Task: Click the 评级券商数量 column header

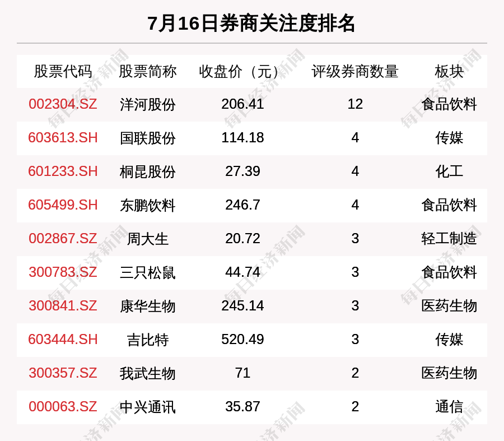Action: coord(355,71)
